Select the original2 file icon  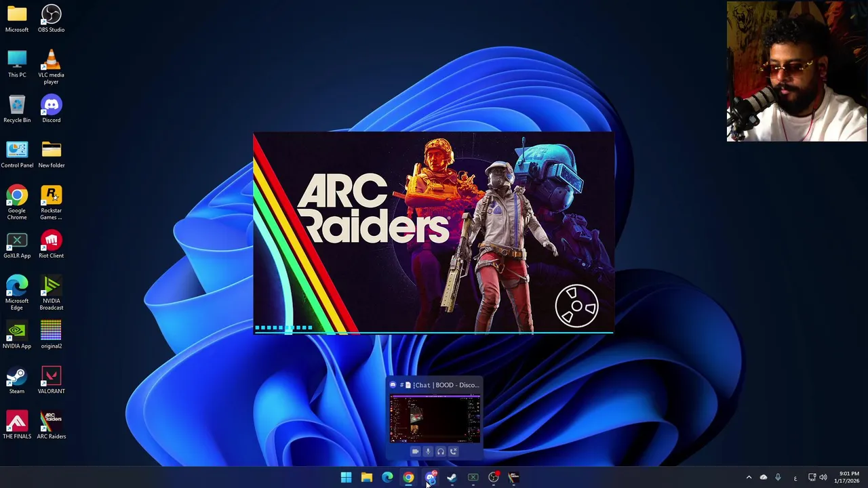click(51, 335)
